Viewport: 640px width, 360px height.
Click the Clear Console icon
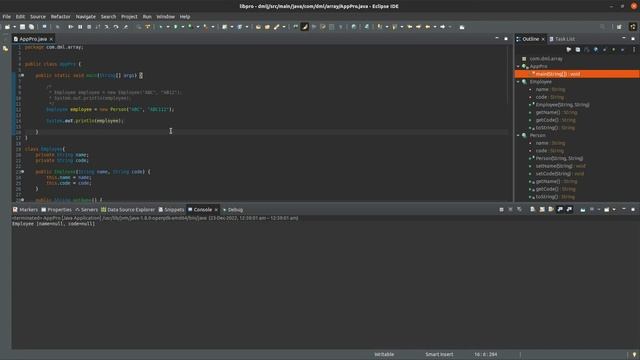click(532, 209)
